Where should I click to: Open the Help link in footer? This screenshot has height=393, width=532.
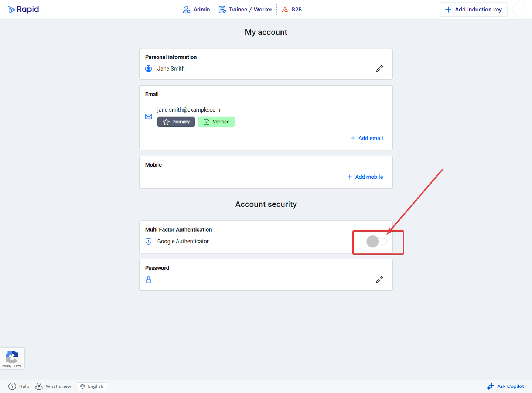point(19,386)
